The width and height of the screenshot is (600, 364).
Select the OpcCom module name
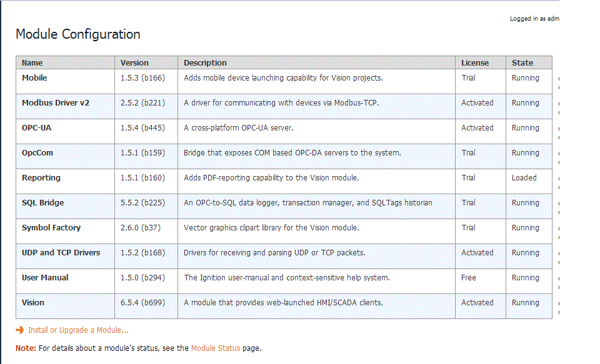coord(37,152)
